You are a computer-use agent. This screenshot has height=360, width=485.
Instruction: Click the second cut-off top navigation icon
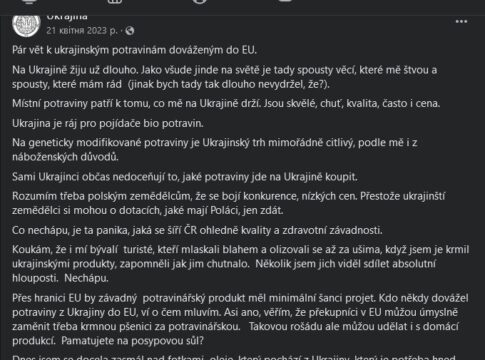click(x=115, y=2)
